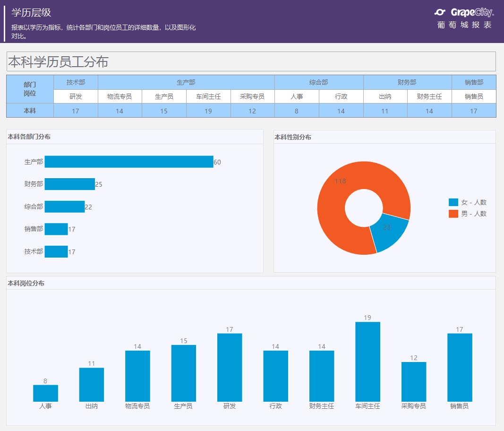Click the 财务主任 position cell in table
This screenshot has height=431, width=504.
coord(429,96)
